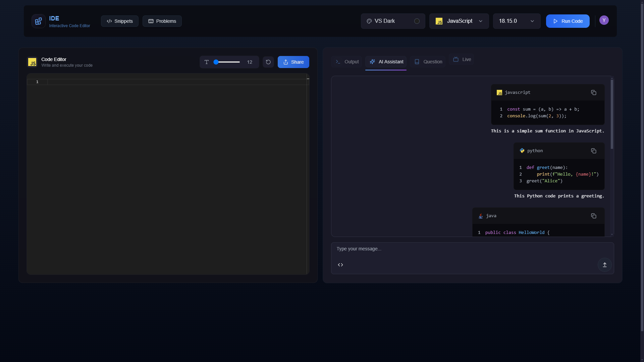Switch to the Output tab
Image resolution: width=644 pixels, height=362 pixels.
347,62
